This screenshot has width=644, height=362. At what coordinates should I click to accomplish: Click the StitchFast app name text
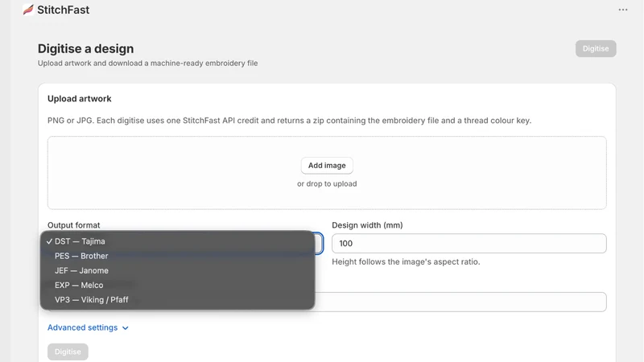coord(64,10)
